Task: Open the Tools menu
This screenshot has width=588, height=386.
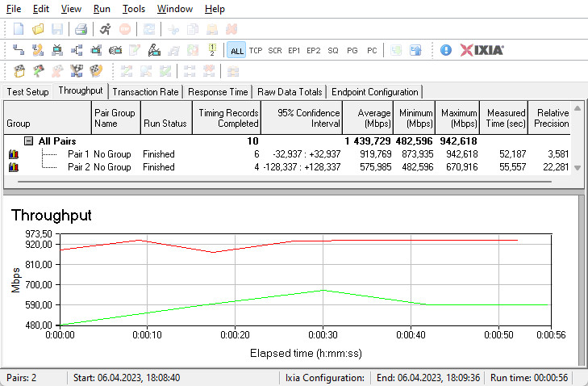Action: point(134,8)
